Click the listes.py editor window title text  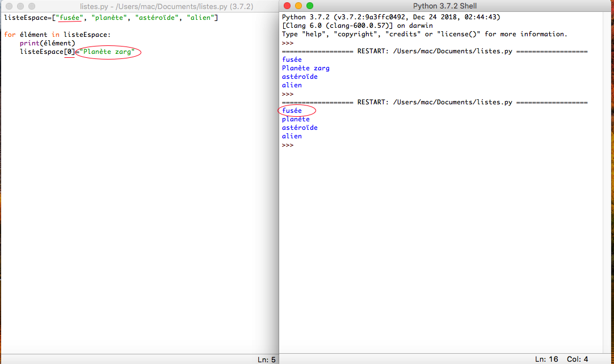coord(166,6)
